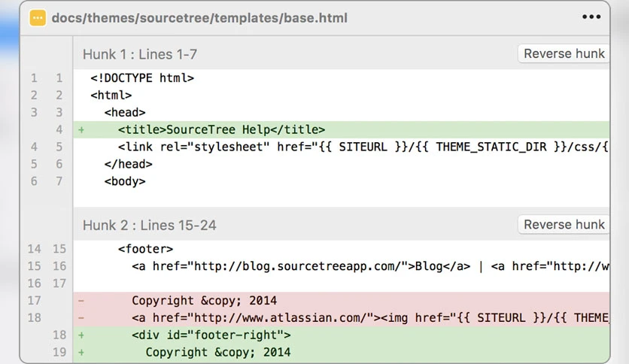Click new line number 4 in gutter
This screenshot has height=364, width=629.
click(59, 129)
